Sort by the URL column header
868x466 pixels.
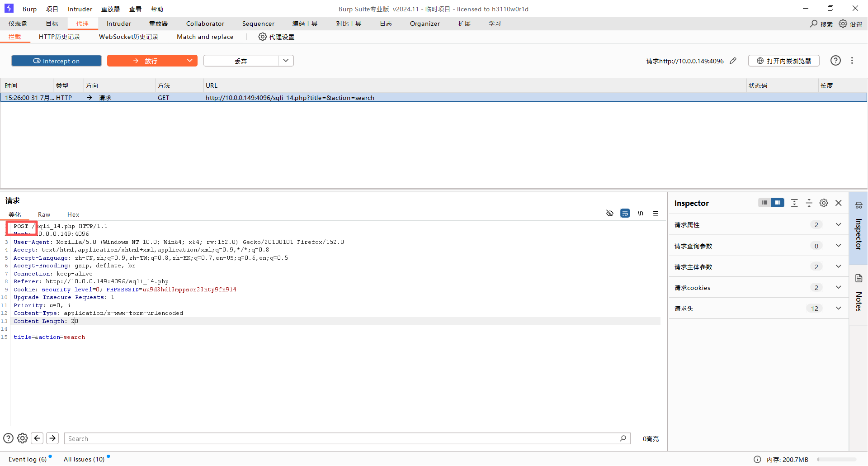pos(475,86)
